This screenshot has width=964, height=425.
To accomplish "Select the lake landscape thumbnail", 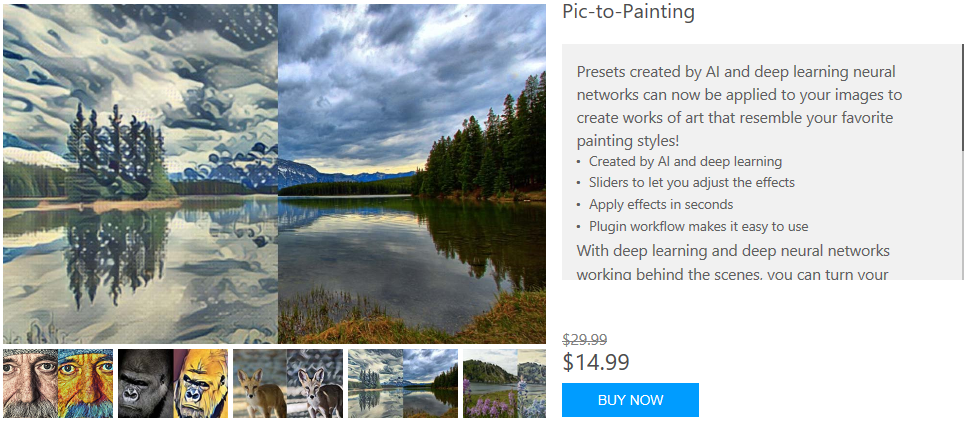I will (x=403, y=384).
